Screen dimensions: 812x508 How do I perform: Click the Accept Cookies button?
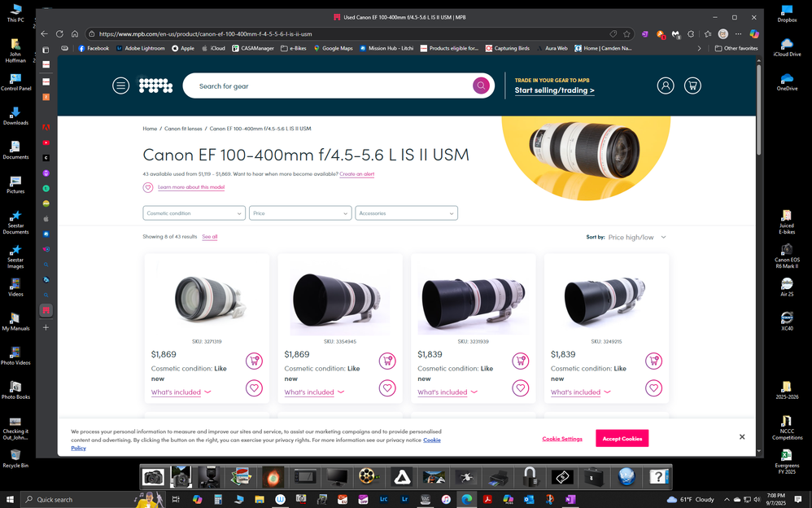(x=622, y=438)
